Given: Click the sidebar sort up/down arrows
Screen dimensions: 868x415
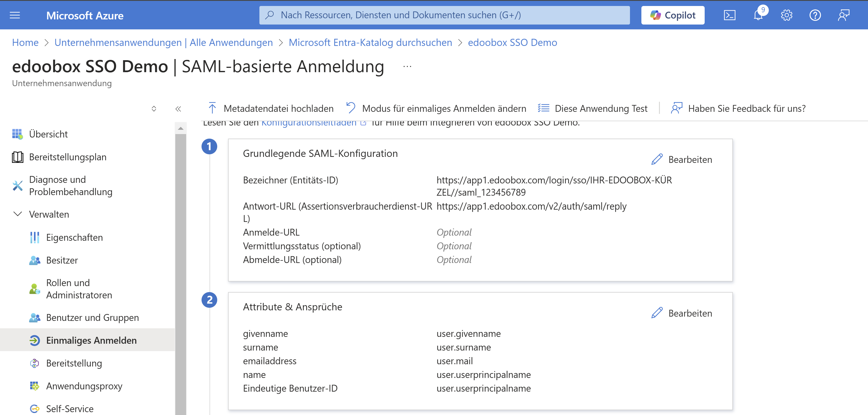Looking at the screenshot, I should (x=154, y=109).
